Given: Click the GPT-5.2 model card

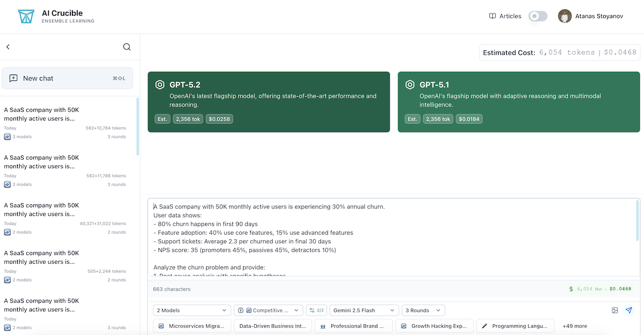Looking at the screenshot, I should 269,102.
